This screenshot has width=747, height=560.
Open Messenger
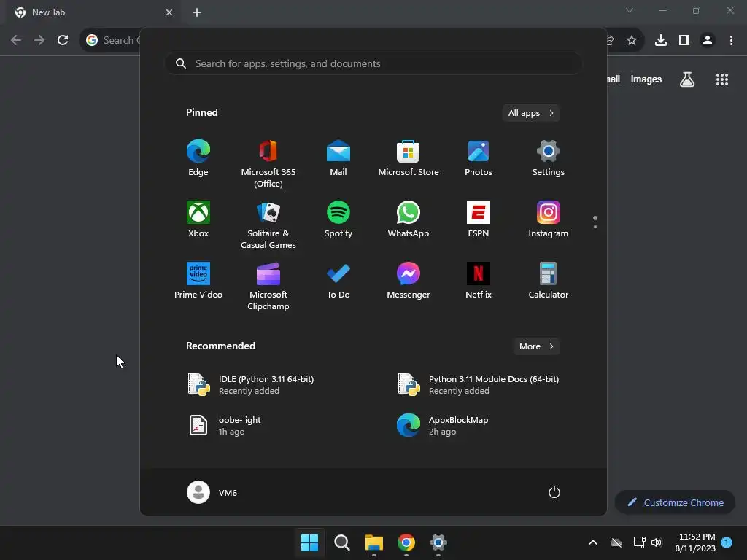tap(409, 281)
